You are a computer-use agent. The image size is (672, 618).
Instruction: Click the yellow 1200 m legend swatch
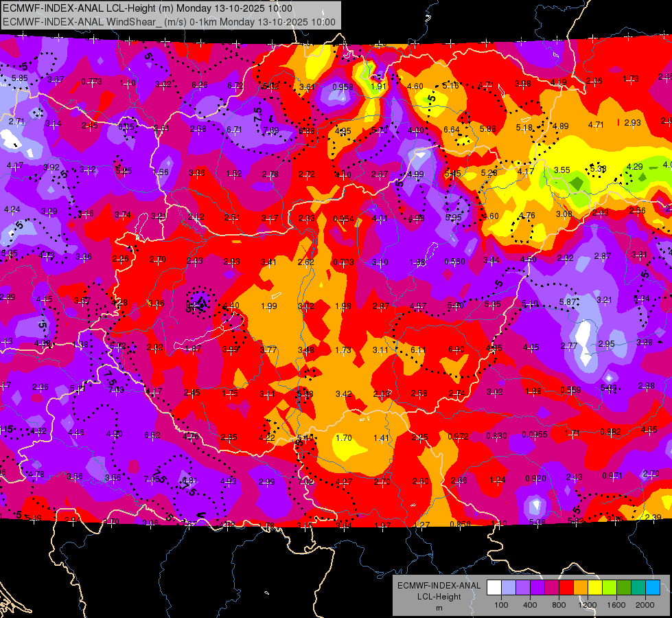[595, 588]
